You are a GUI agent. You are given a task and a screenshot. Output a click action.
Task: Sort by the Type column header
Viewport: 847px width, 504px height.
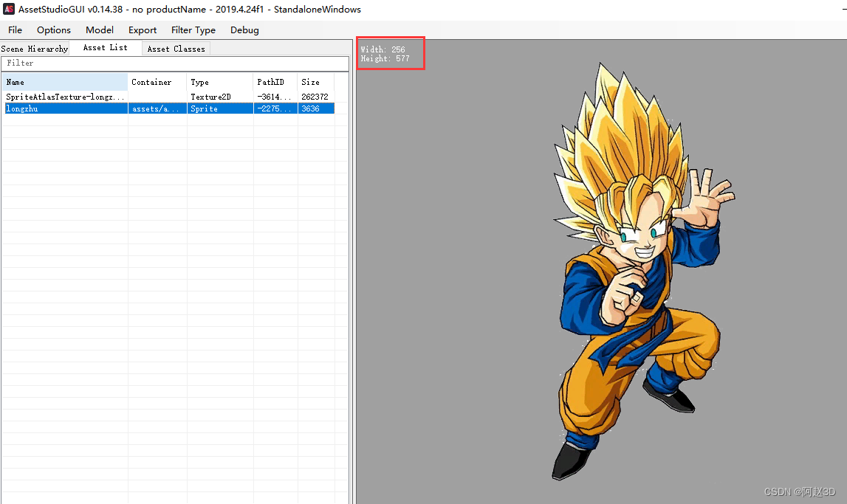[x=220, y=82]
